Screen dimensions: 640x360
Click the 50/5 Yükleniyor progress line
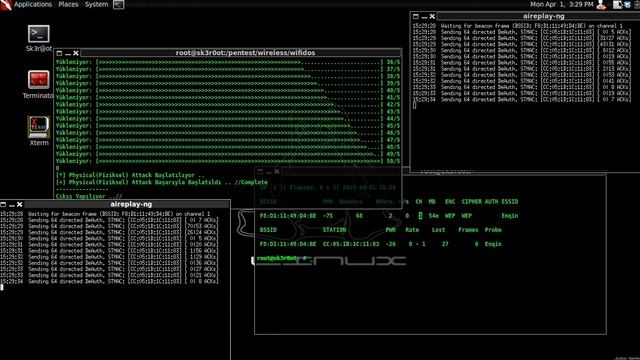tap(228, 161)
